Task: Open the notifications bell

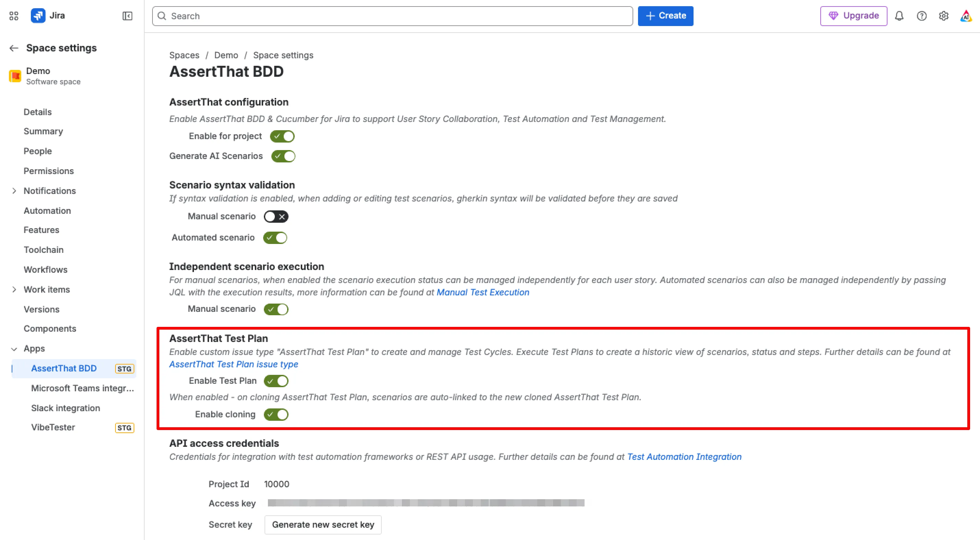Action: click(x=899, y=16)
